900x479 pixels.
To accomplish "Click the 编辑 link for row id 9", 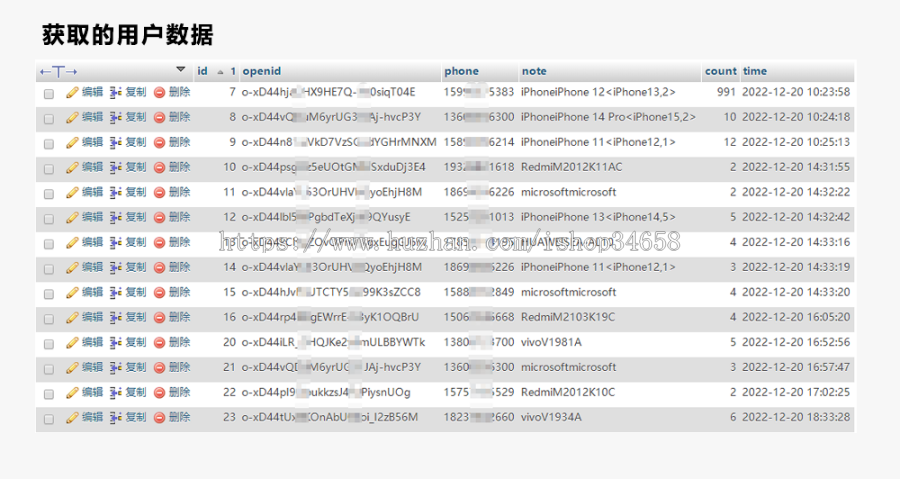I will pyautogui.click(x=92, y=142).
